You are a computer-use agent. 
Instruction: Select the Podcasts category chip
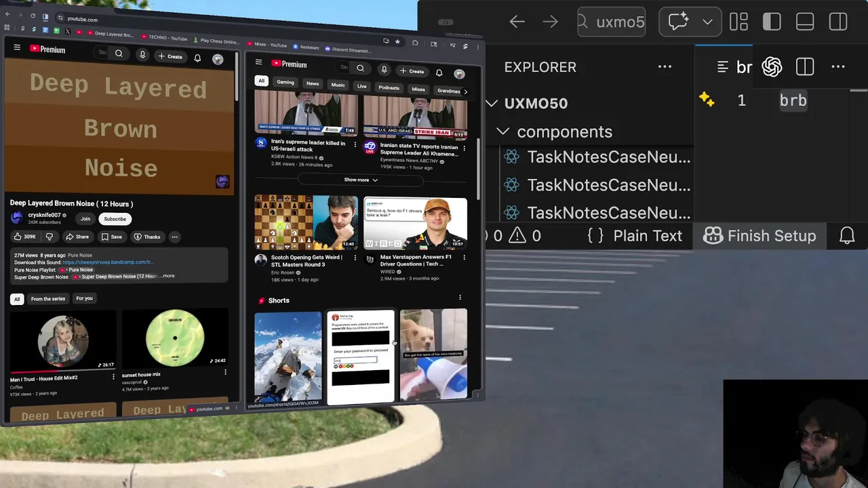pos(389,87)
